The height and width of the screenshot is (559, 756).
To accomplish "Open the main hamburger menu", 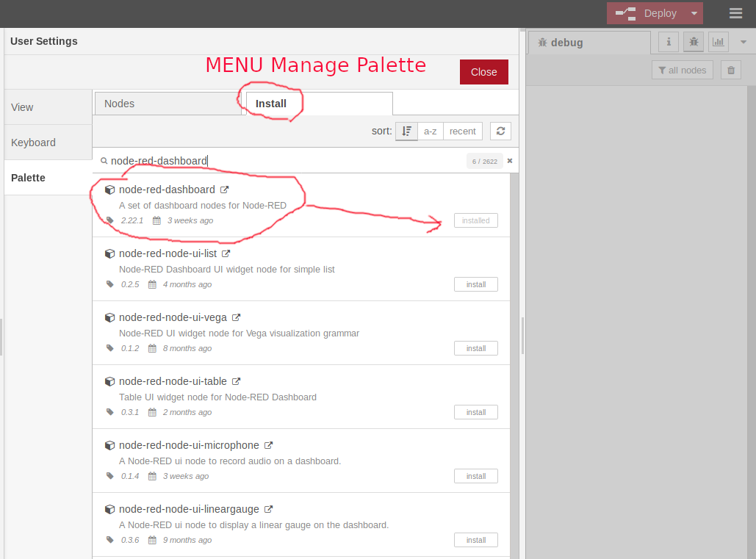I will pyautogui.click(x=735, y=13).
